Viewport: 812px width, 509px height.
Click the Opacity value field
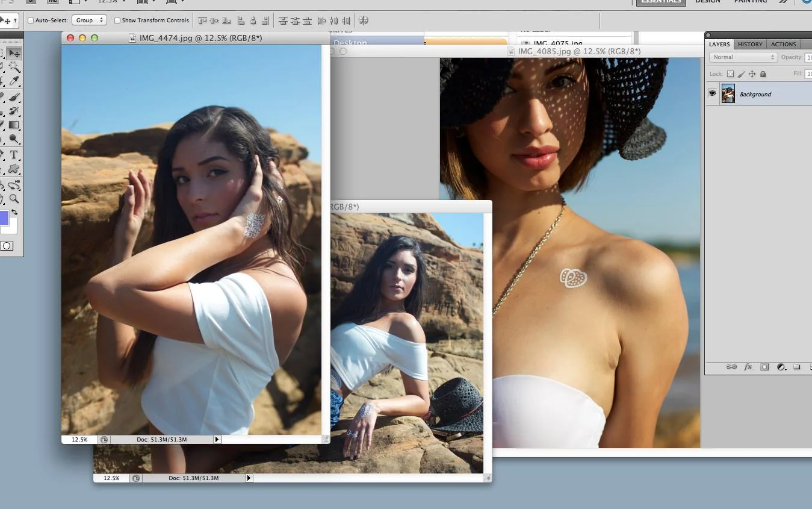tap(808, 57)
